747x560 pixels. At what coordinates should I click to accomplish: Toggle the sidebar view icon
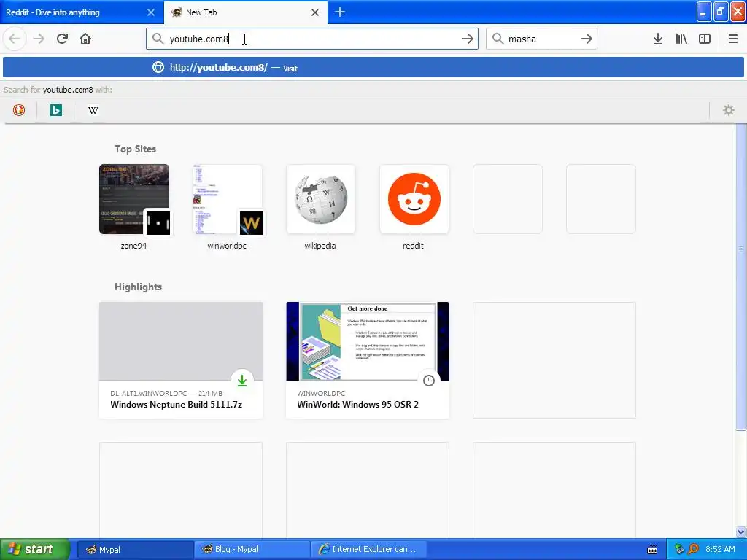705,39
